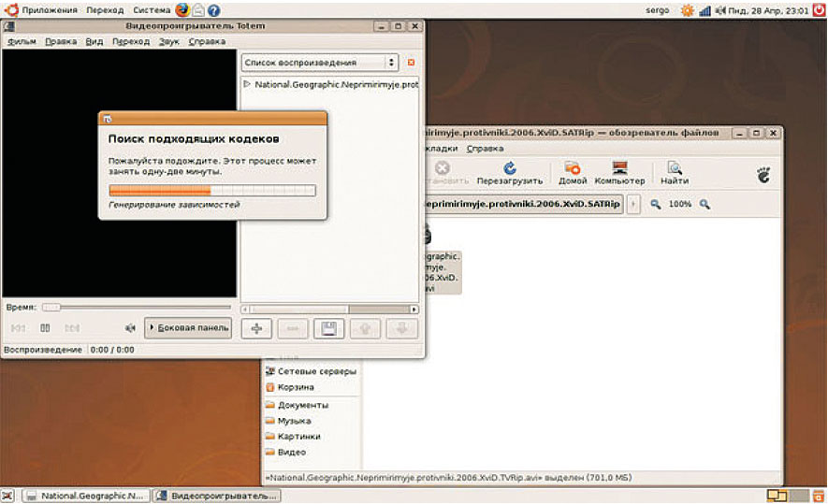This screenshot has width=828, height=504.
Task: Switch to National.Geographic taskbar window button
Action: click(86, 496)
